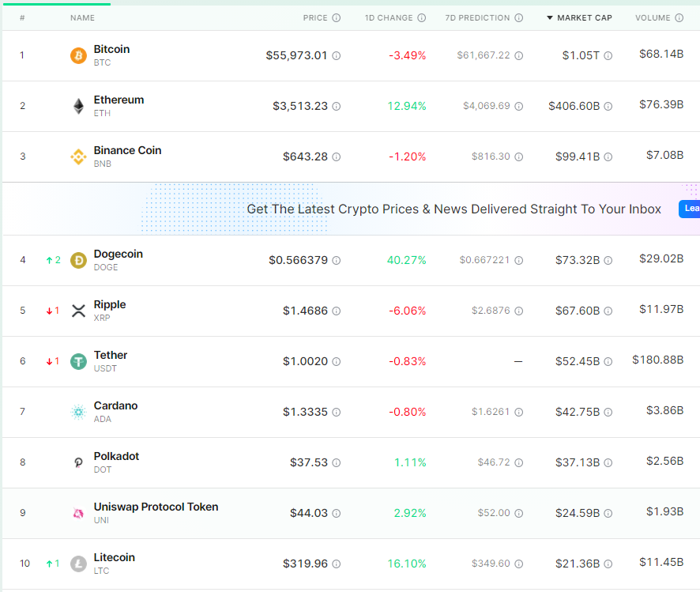The width and height of the screenshot is (700, 592).
Task: Open the info icon beside Bitcoin prediction $61,667.22
Action: pyautogui.click(x=519, y=56)
